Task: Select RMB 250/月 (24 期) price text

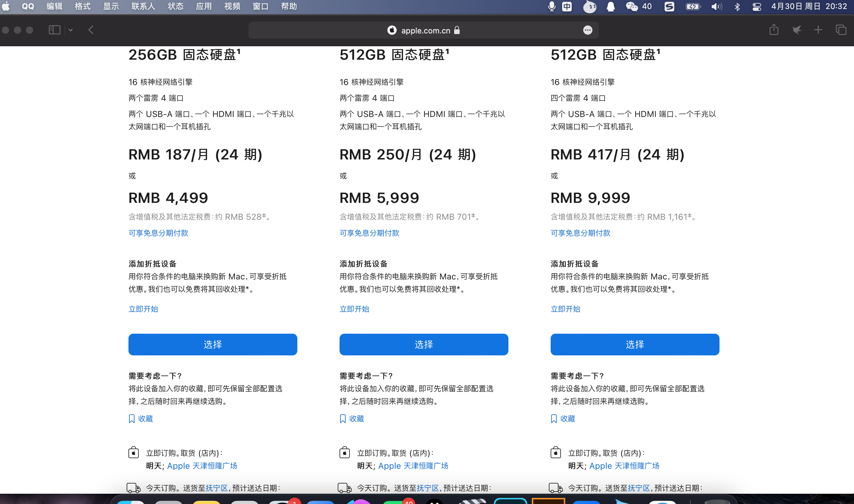Action: coord(408,155)
